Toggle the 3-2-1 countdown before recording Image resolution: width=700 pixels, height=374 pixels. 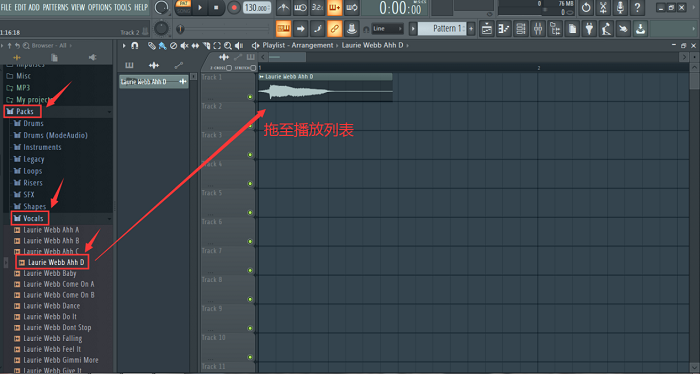click(317, 8)
